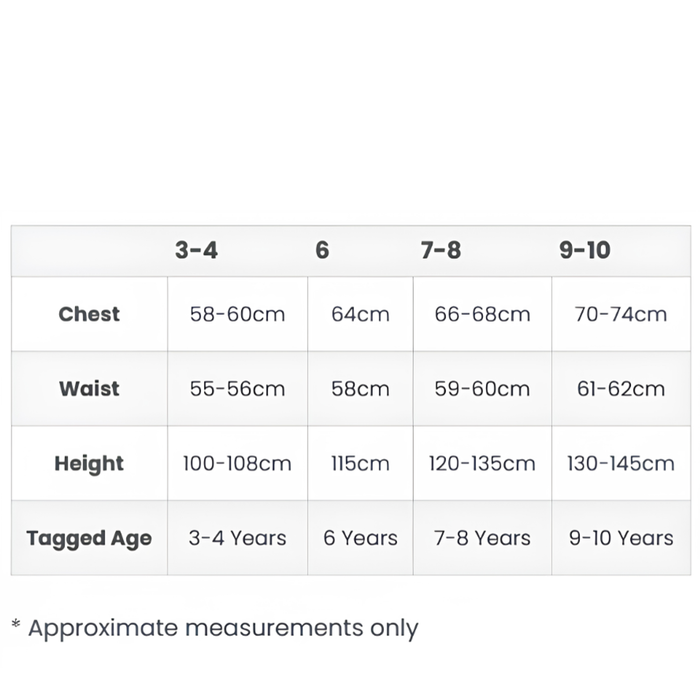Select the 55-56cm waist cell
The width and height of the screenshot is (700, 700).
point(238,389)
